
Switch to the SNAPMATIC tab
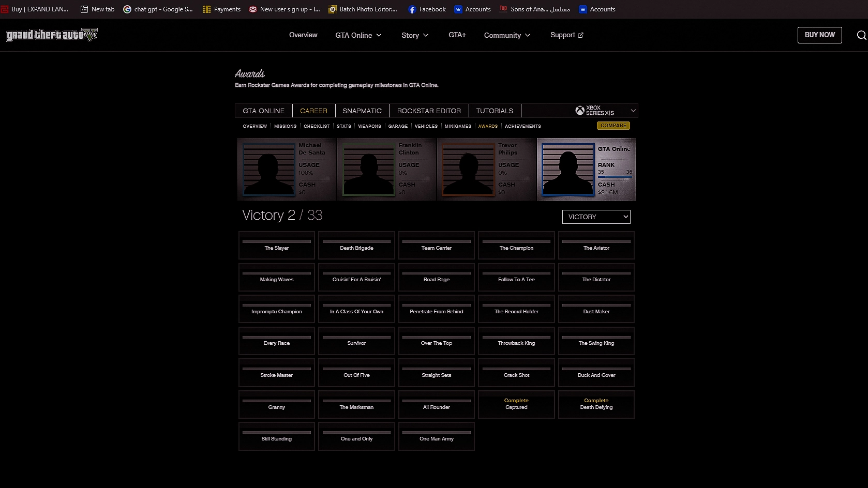(x=362, y=111)
